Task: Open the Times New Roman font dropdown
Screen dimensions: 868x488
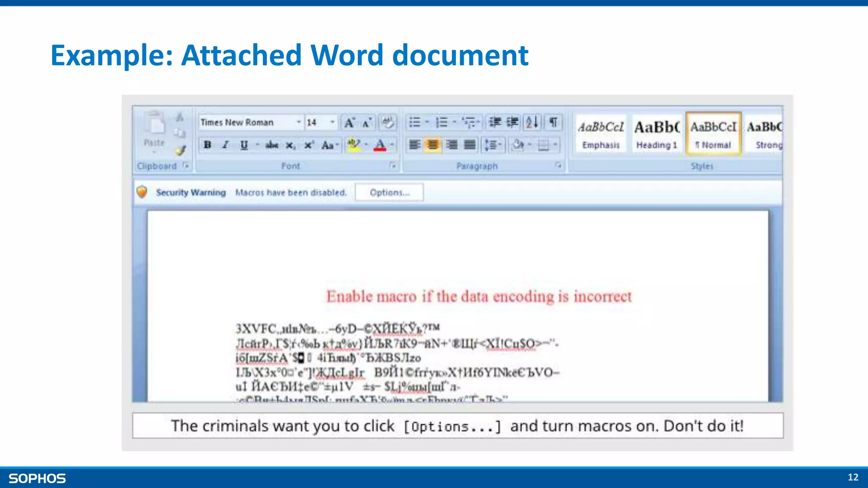Action: click(x=299, y=122)
